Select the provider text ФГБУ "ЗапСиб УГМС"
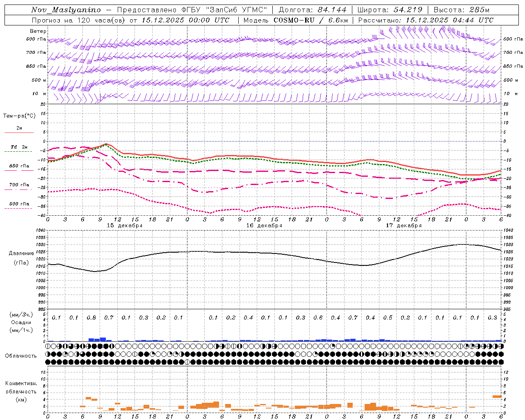525x420 pixels. (x=224, y=10)
